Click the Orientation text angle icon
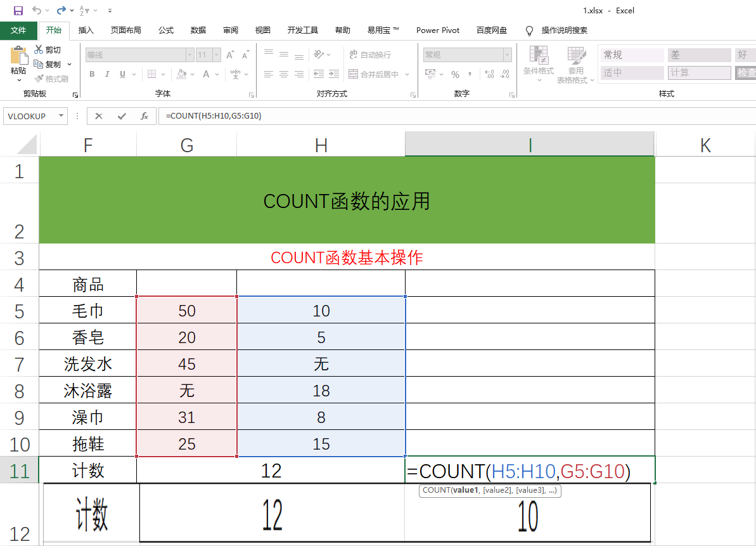Viewport: 756px width, 546px height. click(x=319, y=54)
